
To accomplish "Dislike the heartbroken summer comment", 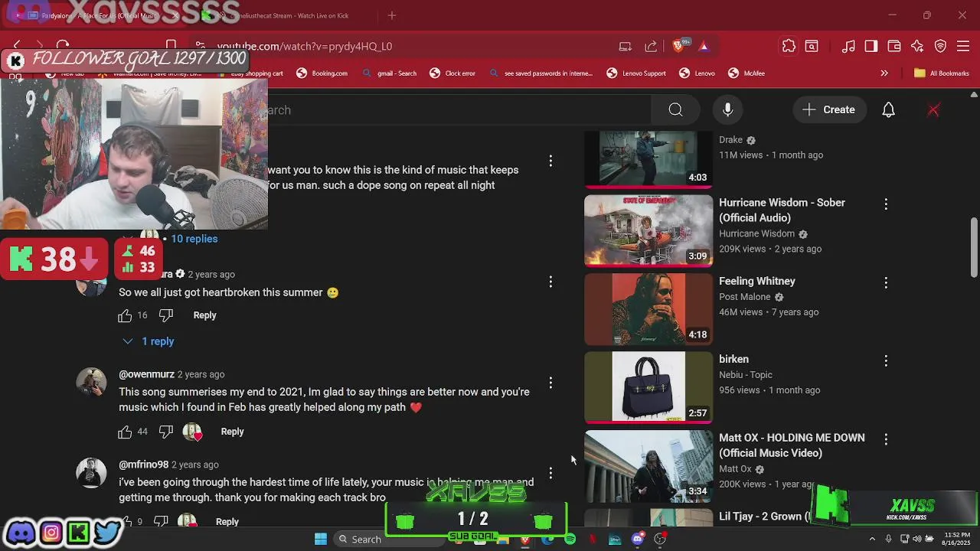I will coord(166,315).
